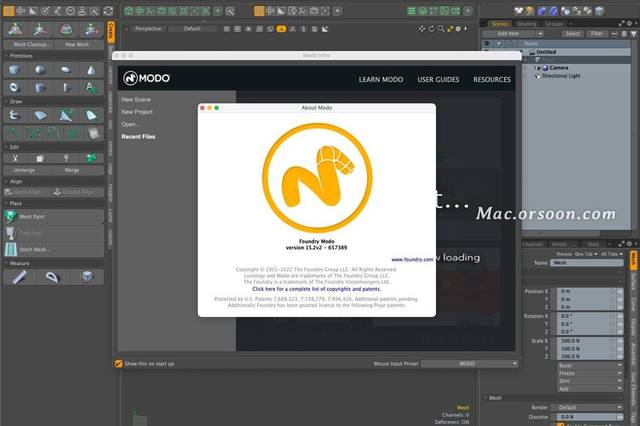Click the highlighted orange viewport shading icon
The image size is (640, 426).
pyautogui.click(x=281, y=29)
